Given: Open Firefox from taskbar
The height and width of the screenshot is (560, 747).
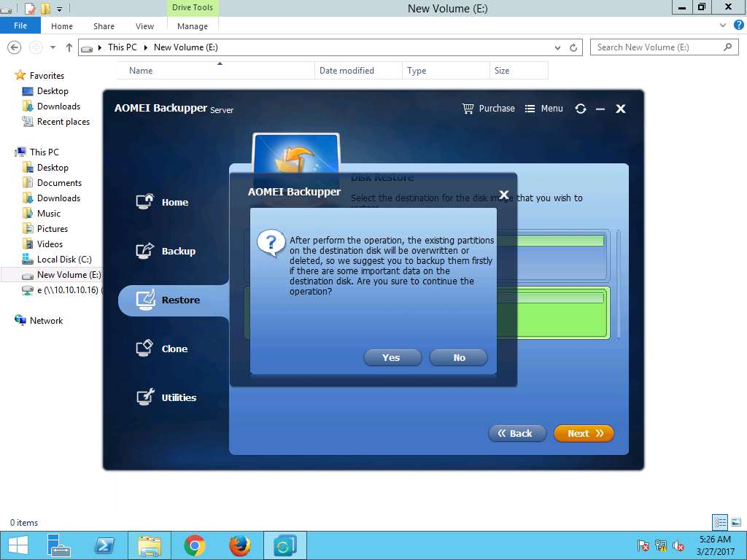Looking at the screenshot, I should [240, 545].
